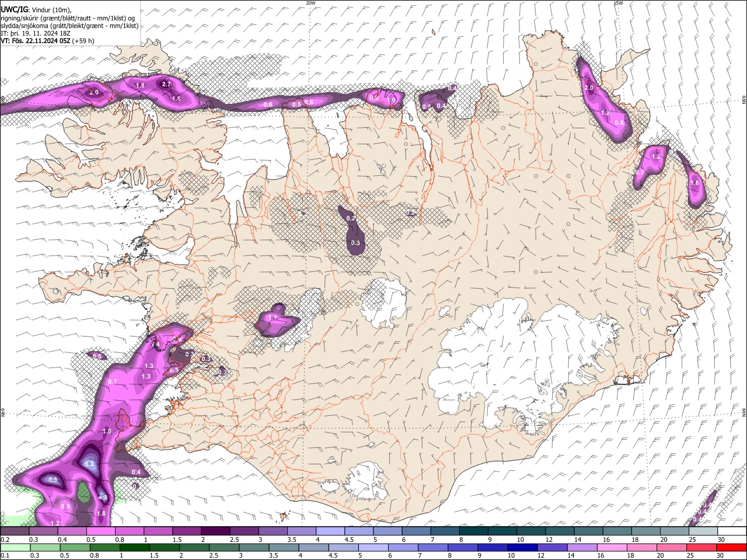Click the upper legend swatch between 0.2 and 0.3

[15, 531]
